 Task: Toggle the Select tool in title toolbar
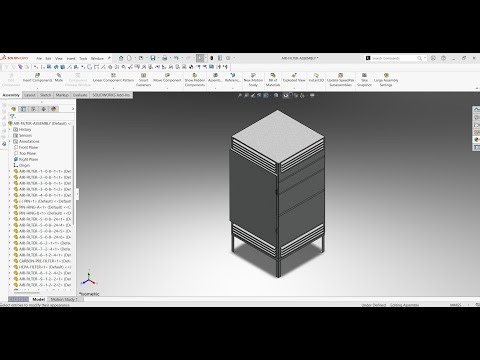tap(200, 58)
